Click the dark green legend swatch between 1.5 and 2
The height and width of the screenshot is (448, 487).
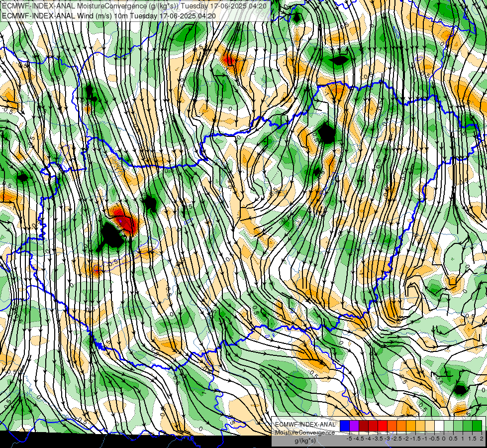pos(477,426)
